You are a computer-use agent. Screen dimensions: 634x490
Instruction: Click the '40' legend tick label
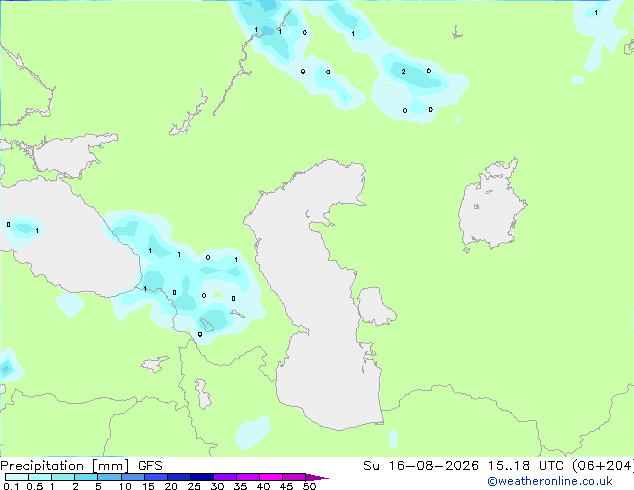(263, 486)
